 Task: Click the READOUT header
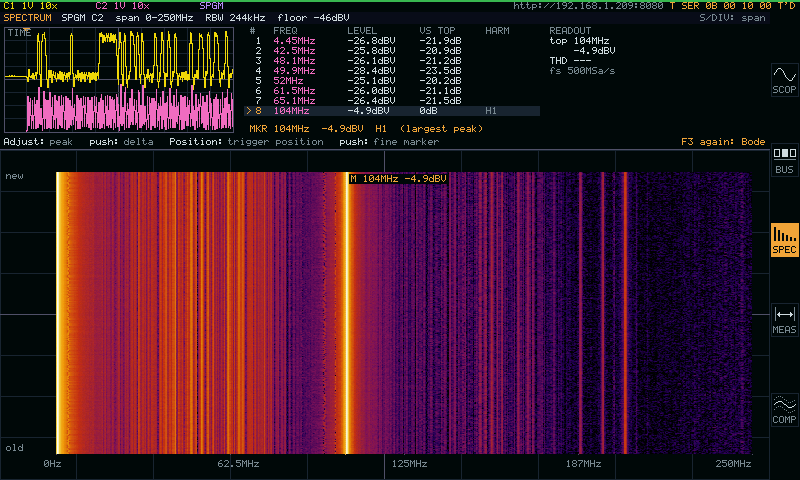click(x=570, y=31)
